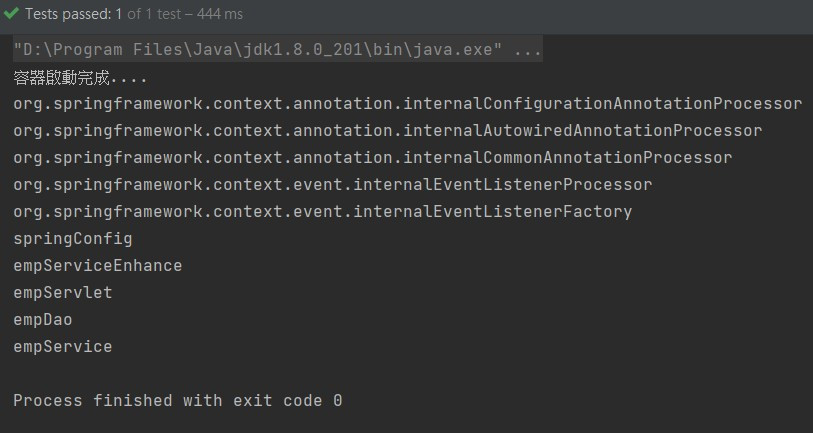Click the empServiceEnhance bean name
Screen dimensions: 813x433
[x=97, y=266]
